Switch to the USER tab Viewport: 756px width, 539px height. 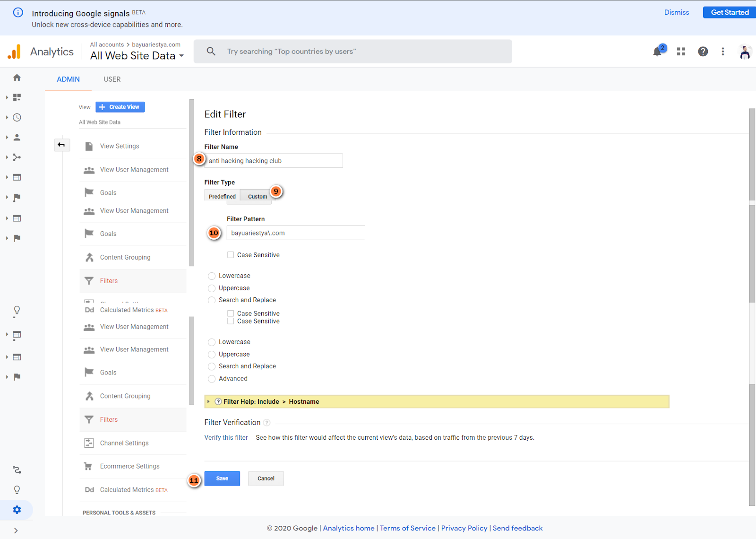(112, 79)
